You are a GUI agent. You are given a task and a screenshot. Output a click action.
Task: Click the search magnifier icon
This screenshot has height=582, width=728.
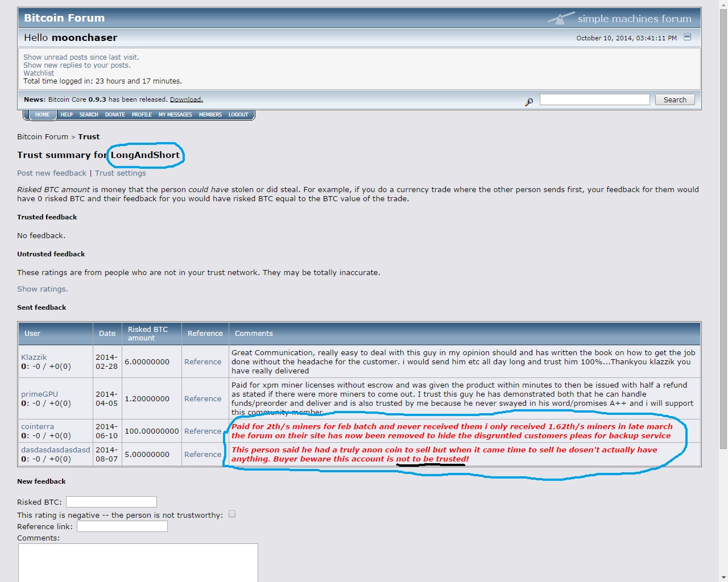[529, 102]
